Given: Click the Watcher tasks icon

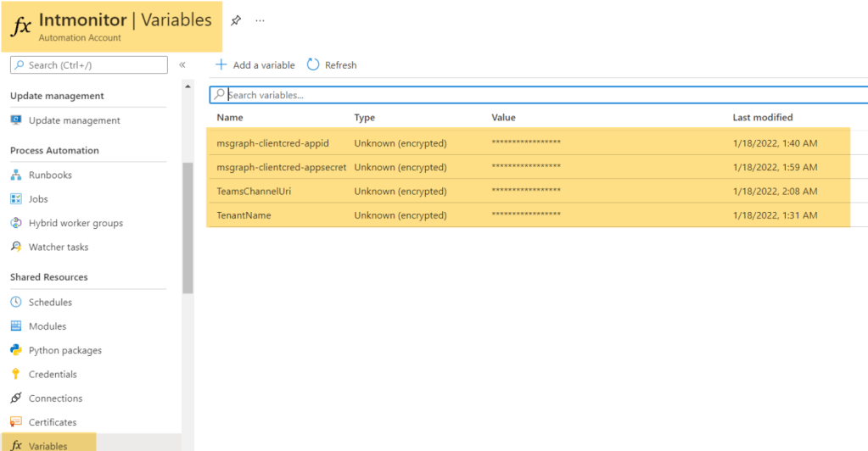Looking at the screenshot, I should [x=16, y=248].
